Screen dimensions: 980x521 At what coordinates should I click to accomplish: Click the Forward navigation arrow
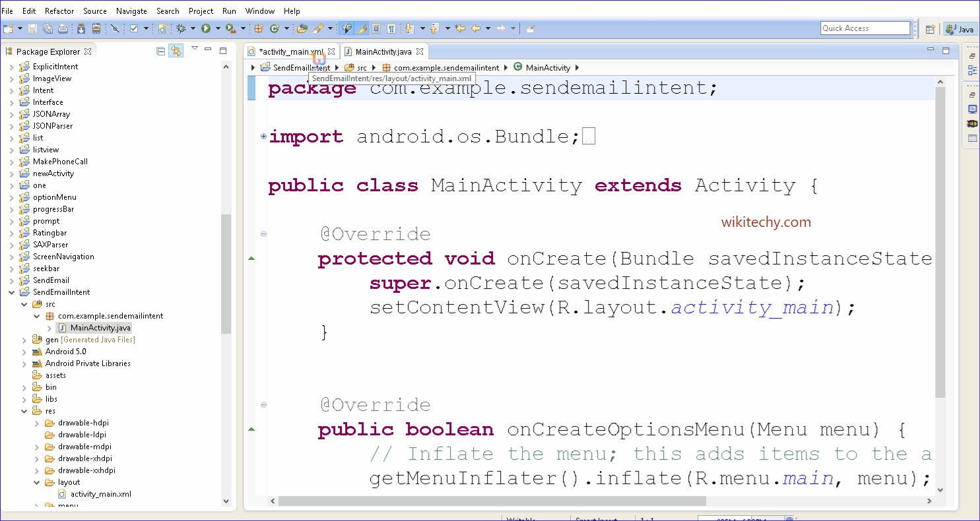[501, 28]
